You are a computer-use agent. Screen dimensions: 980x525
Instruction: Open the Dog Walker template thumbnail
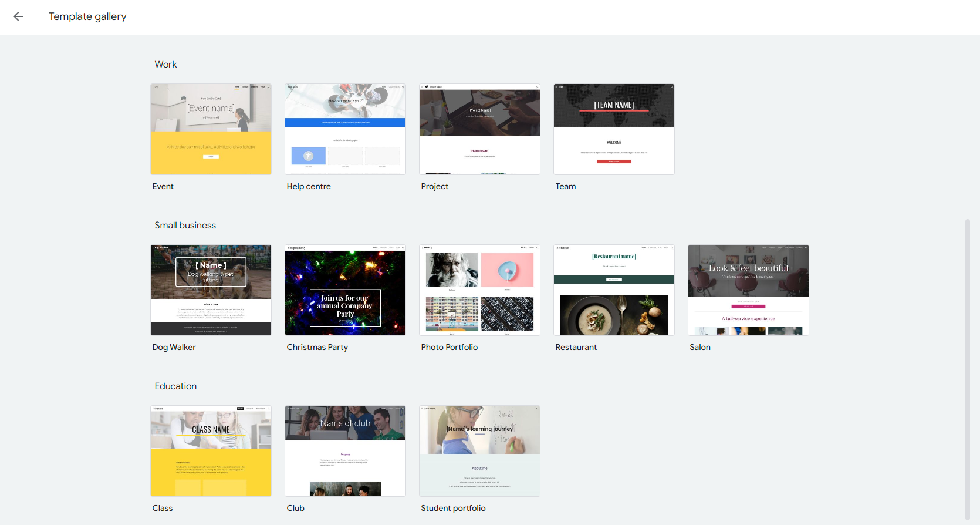coord(211,290)
